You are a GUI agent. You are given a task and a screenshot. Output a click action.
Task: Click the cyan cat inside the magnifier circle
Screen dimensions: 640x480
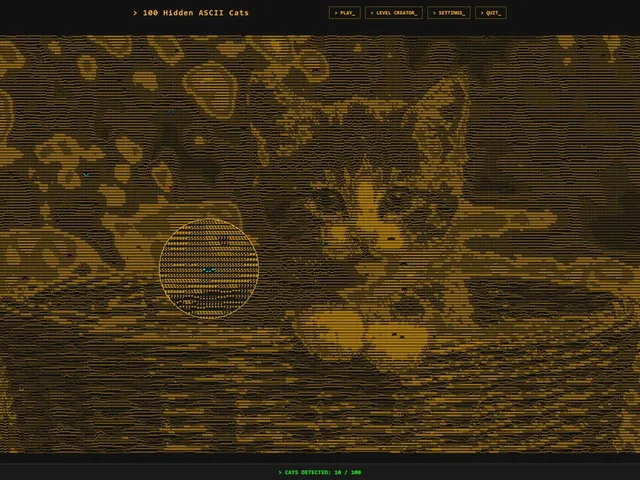coord(209,270)
